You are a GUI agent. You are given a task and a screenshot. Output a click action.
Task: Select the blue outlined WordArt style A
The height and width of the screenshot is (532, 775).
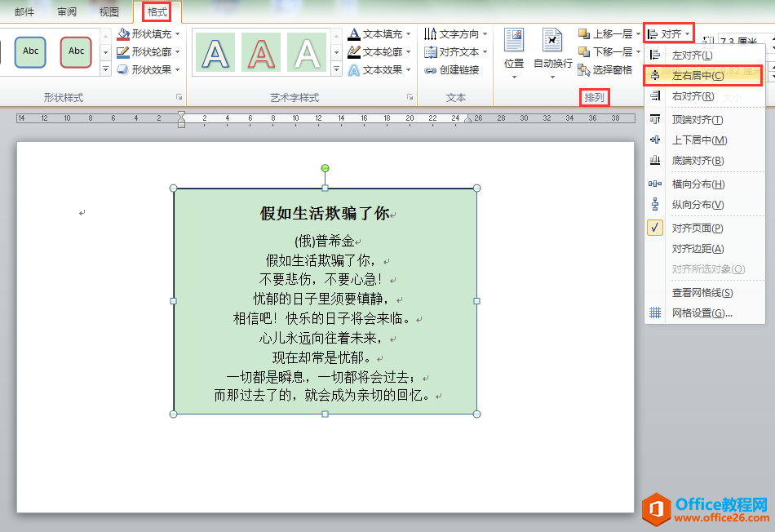point(215,53)
